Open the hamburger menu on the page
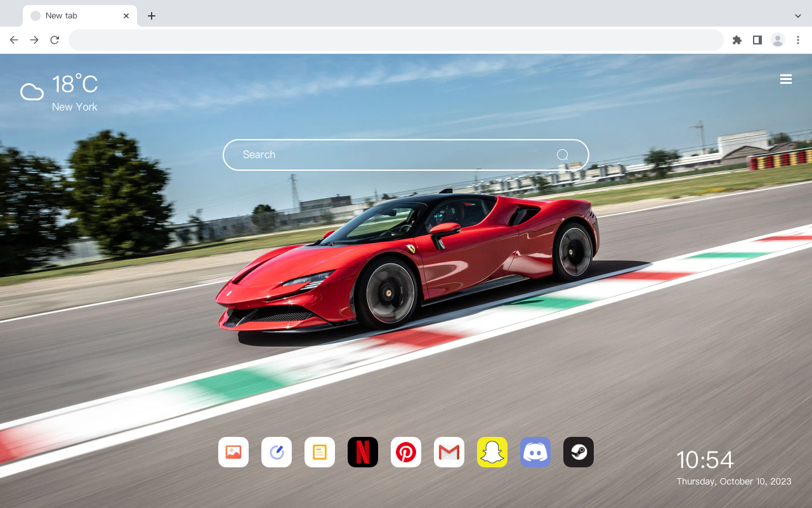812x508 pixels. coord(786,79)
